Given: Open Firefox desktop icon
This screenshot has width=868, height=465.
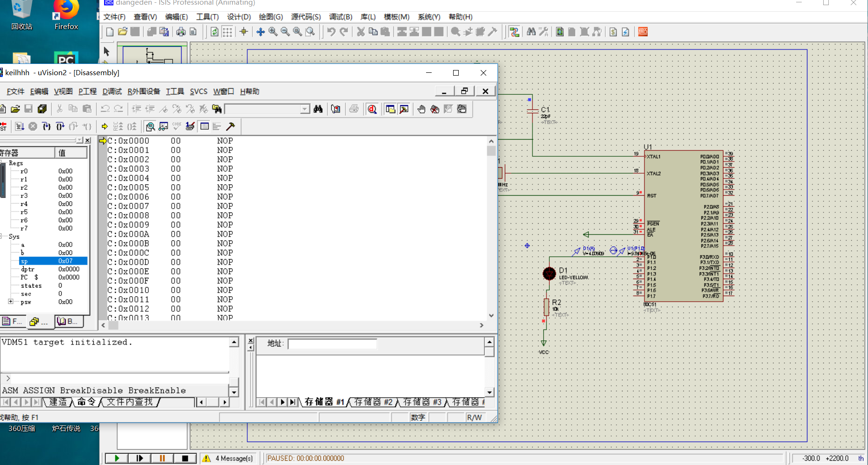Looking at the screenshot, I should click(66, 15).
